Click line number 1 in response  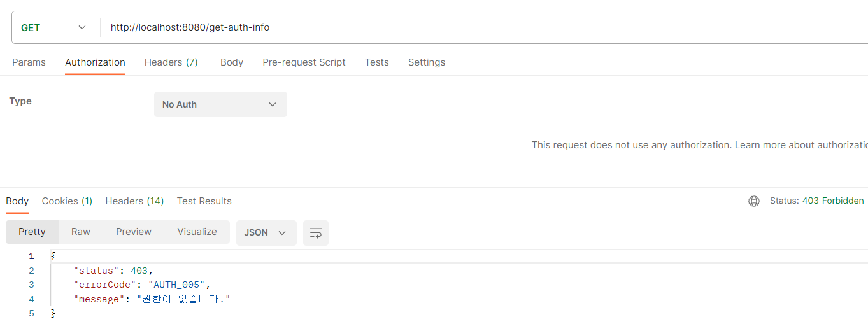tap(31, 257)
